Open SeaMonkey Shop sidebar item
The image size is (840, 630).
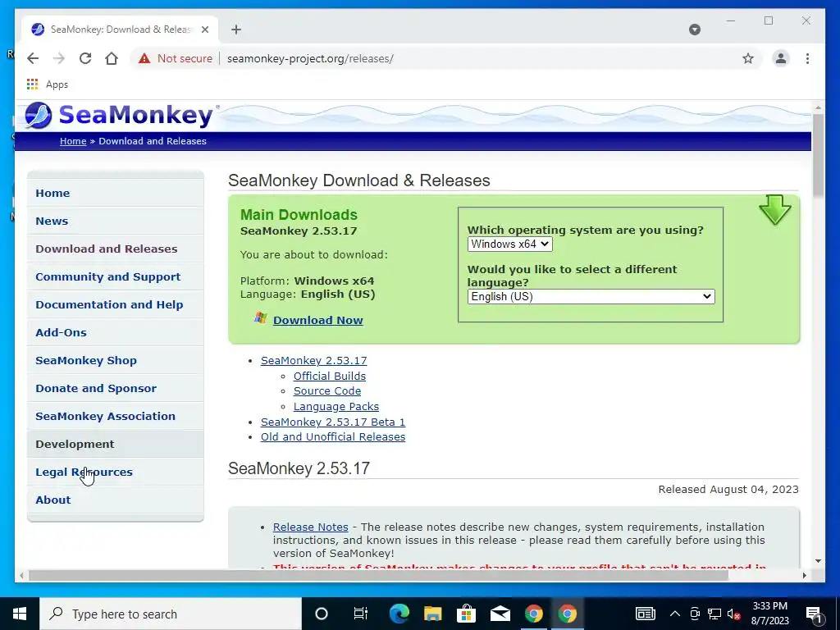(115, 360)
